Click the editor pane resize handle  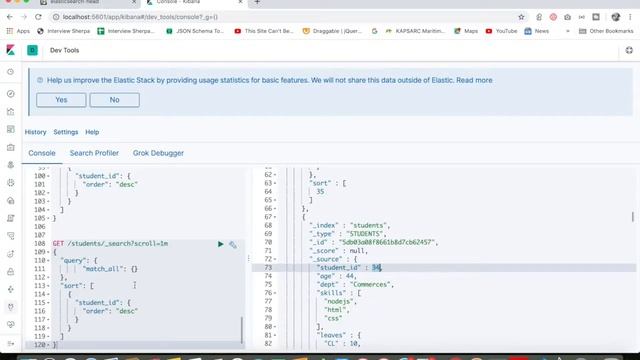pyautogui.click(x=249, y=258)
